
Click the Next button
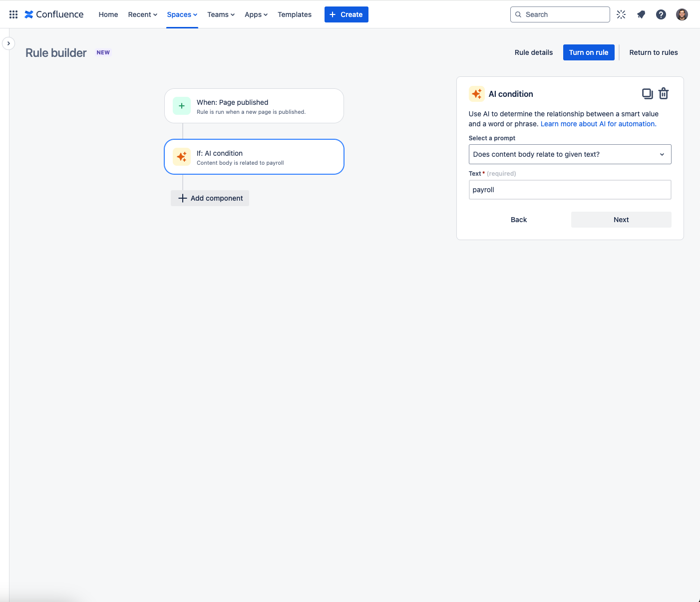click(621, 220)
